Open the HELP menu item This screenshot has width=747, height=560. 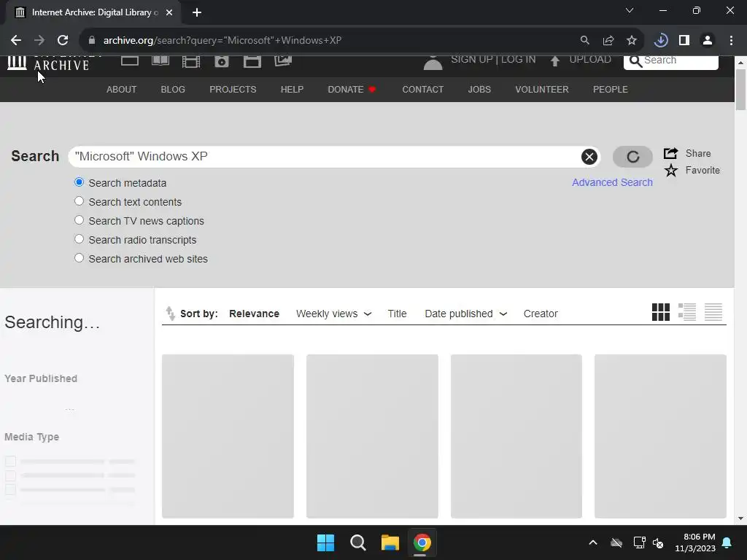point(292,90)
